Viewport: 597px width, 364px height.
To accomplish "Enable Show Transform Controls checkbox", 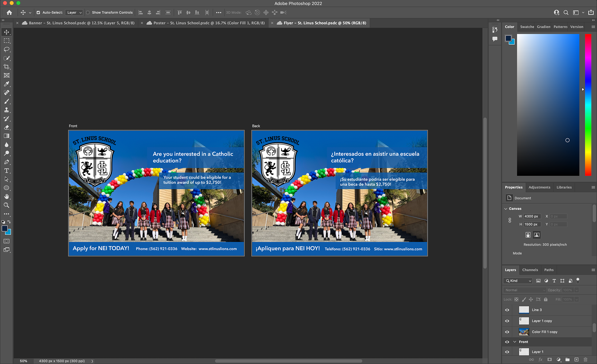I will (88, 13).
